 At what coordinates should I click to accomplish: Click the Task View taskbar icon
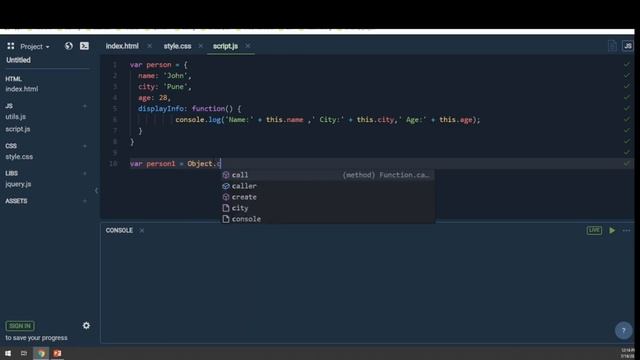coord(24,353)
